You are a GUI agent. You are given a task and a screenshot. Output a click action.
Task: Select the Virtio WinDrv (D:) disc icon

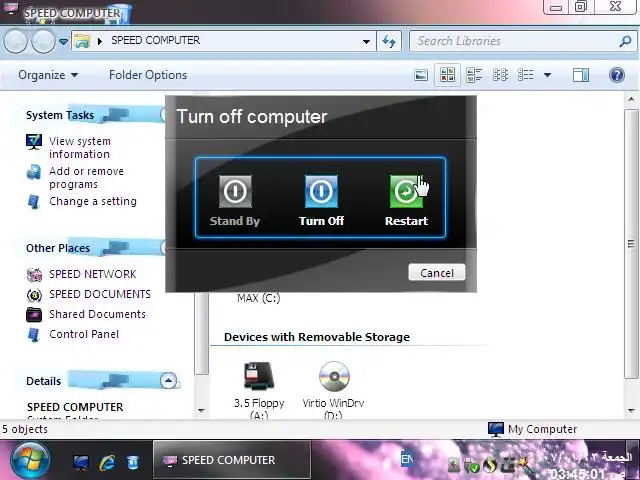pos(334,376)
